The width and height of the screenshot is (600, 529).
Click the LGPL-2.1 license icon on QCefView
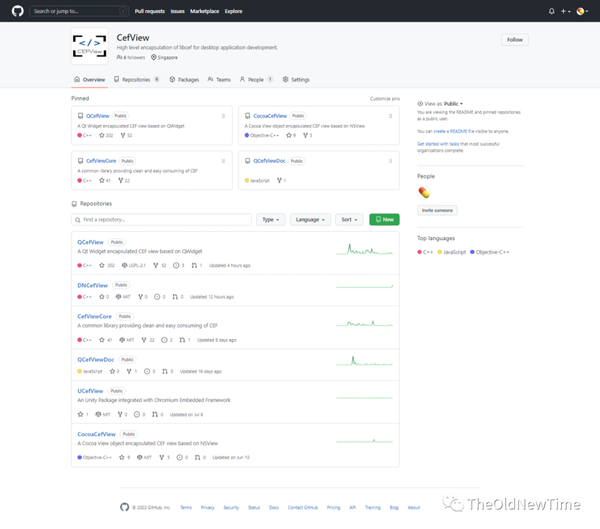(124, 265)
